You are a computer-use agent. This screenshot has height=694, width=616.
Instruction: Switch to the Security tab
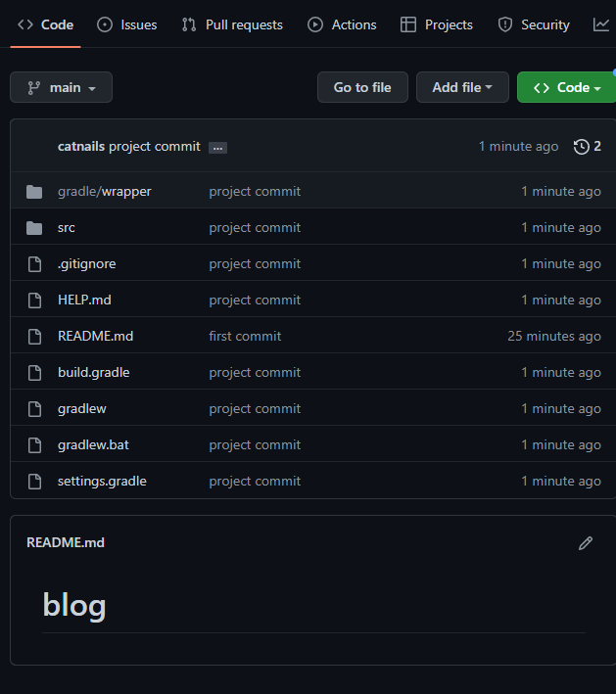(533, 24)
